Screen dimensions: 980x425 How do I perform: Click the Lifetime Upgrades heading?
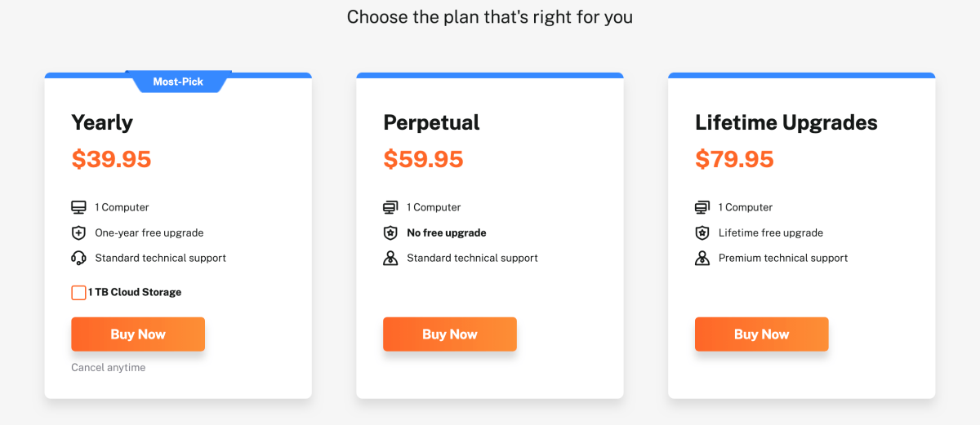[x=786, y=122]
